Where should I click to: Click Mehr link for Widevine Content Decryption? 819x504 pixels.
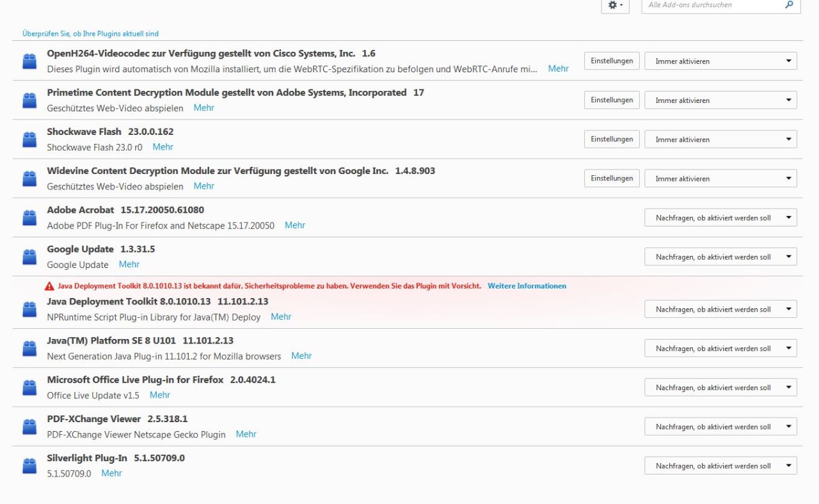click(x=204, y=185)
